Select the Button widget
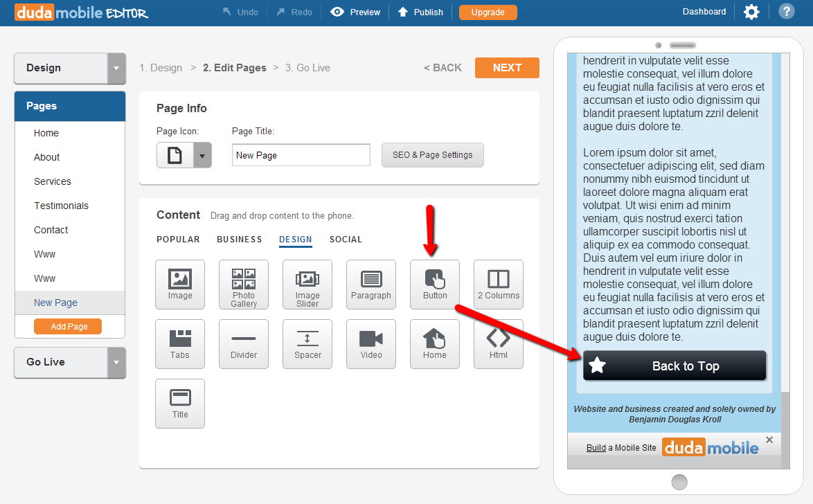 [435, 284]
